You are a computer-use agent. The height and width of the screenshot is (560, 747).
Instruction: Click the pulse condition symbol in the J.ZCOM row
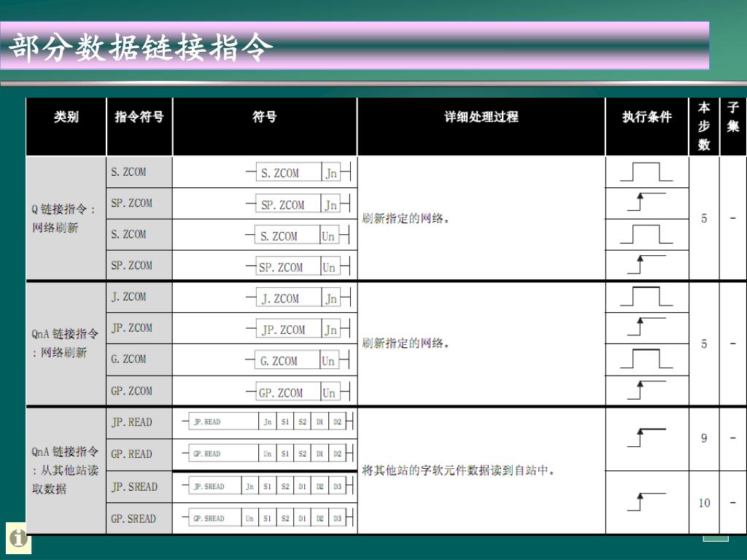(x=646, y=296)
